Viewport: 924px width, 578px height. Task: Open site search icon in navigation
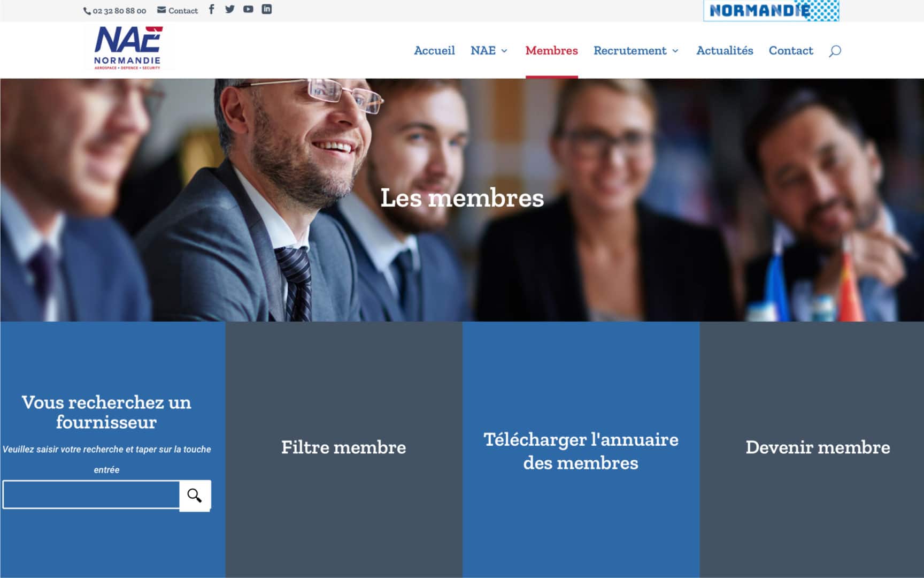click(x=835, y=51)
